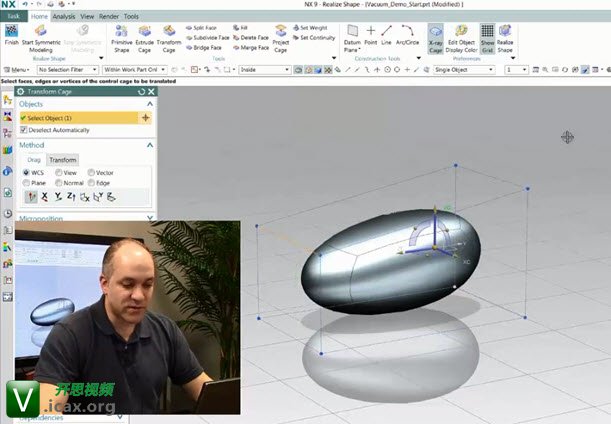Select the Normal radio button

pos(58,183)
